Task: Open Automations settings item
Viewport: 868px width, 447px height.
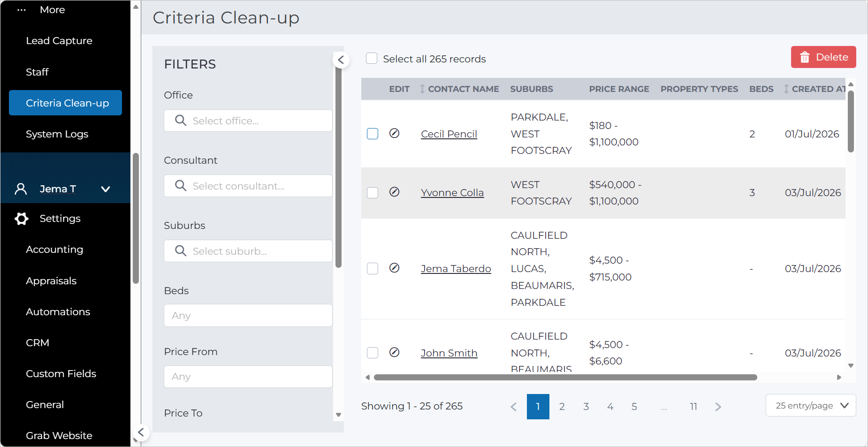Action: 58,312
